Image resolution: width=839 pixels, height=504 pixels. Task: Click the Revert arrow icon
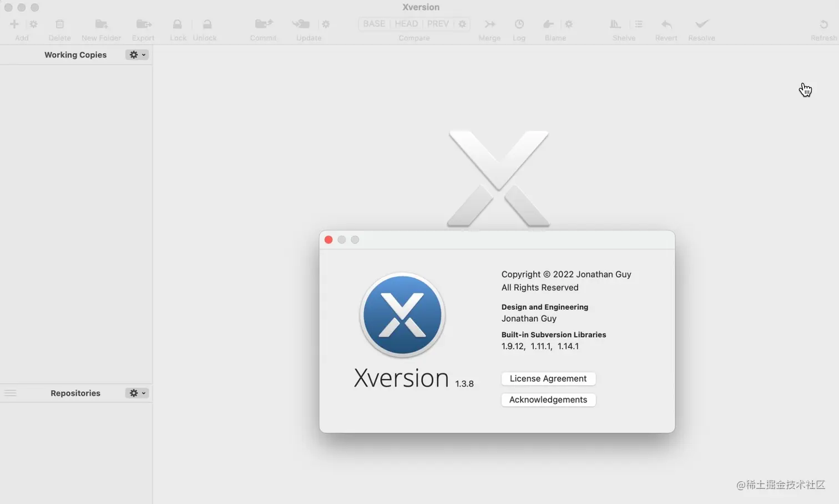point(666,24)
